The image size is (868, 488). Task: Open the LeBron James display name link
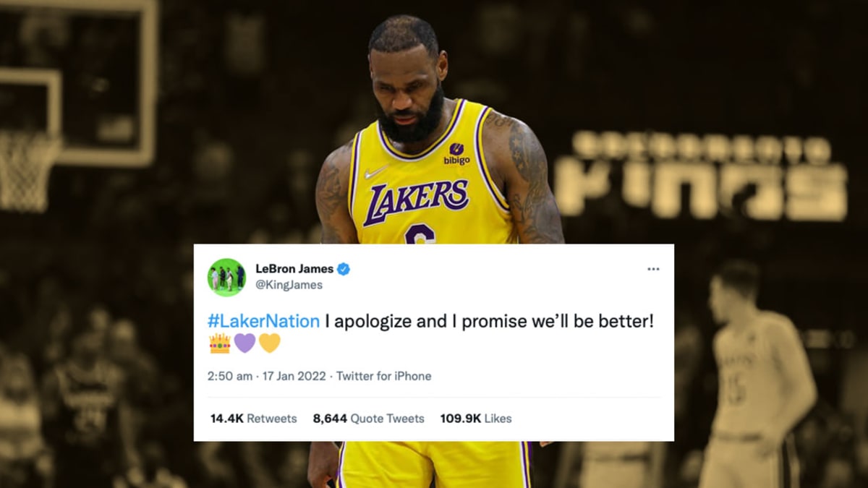[x=294, y=269]
